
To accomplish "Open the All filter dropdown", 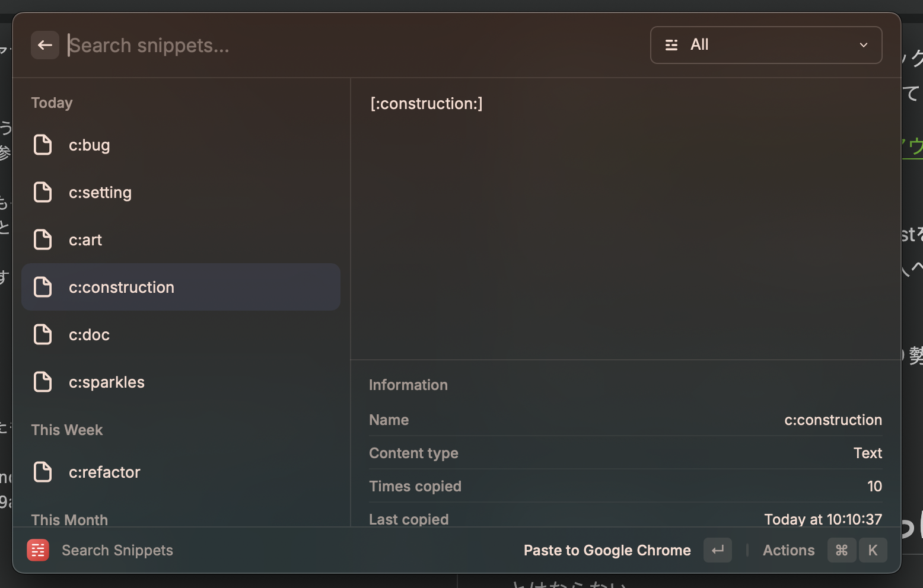I will [765, 45].
